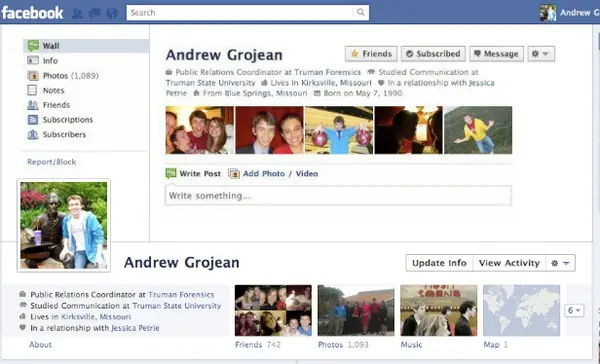
Task: Open the friend requests icon in top bar
Action: pyautogui.click(x=77, y=13)
